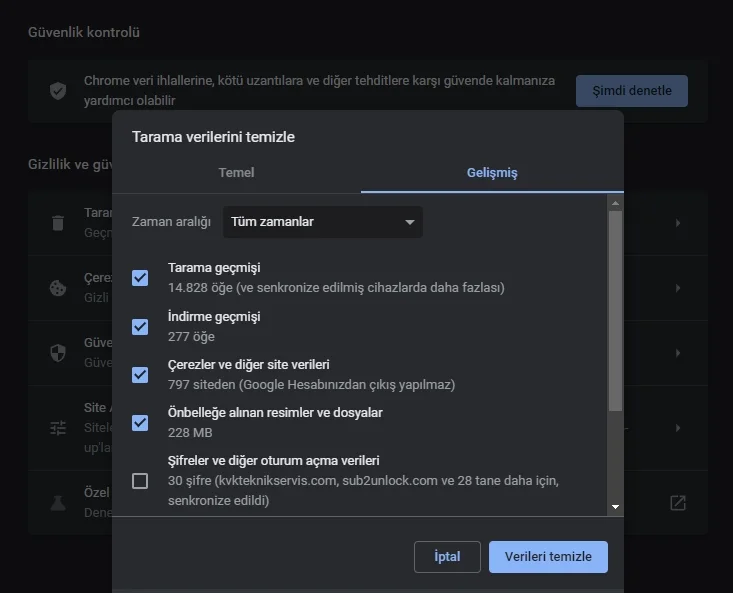Click the site settings sliders icon

(58, 427)
